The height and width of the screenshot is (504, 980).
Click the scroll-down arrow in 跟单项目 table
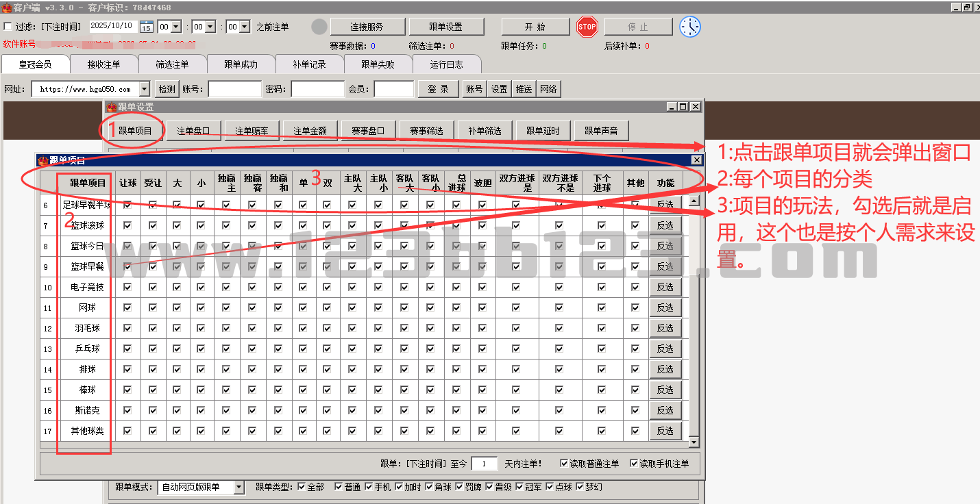694,443
